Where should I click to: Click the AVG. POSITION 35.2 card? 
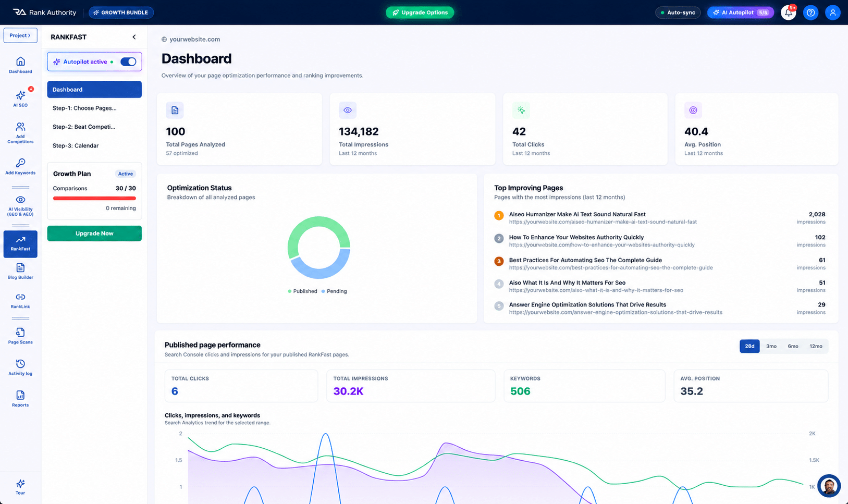[751, 386]
